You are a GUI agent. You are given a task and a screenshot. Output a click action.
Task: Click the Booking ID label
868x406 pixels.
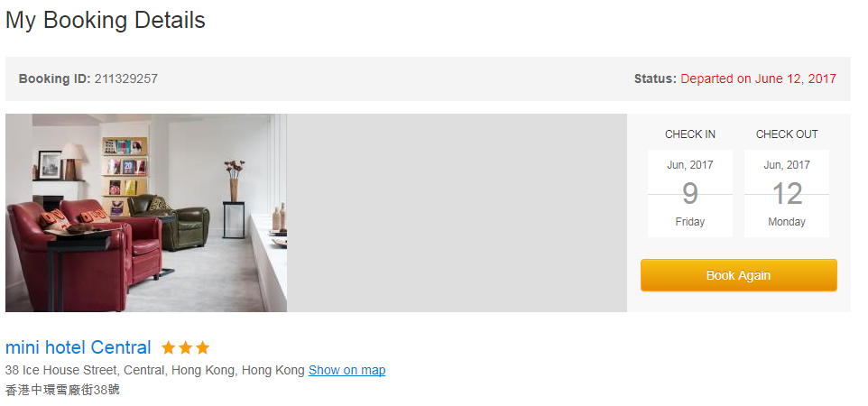coord(54,78)
